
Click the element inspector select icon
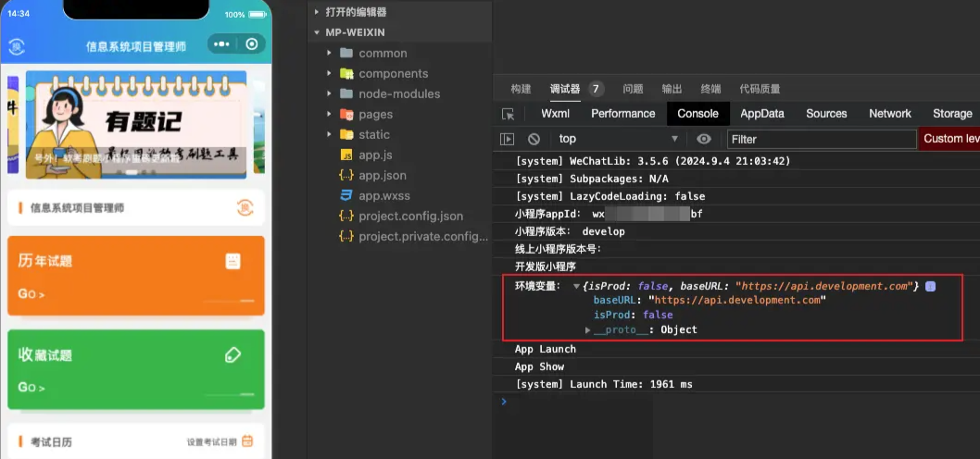(x=509, y=114)
